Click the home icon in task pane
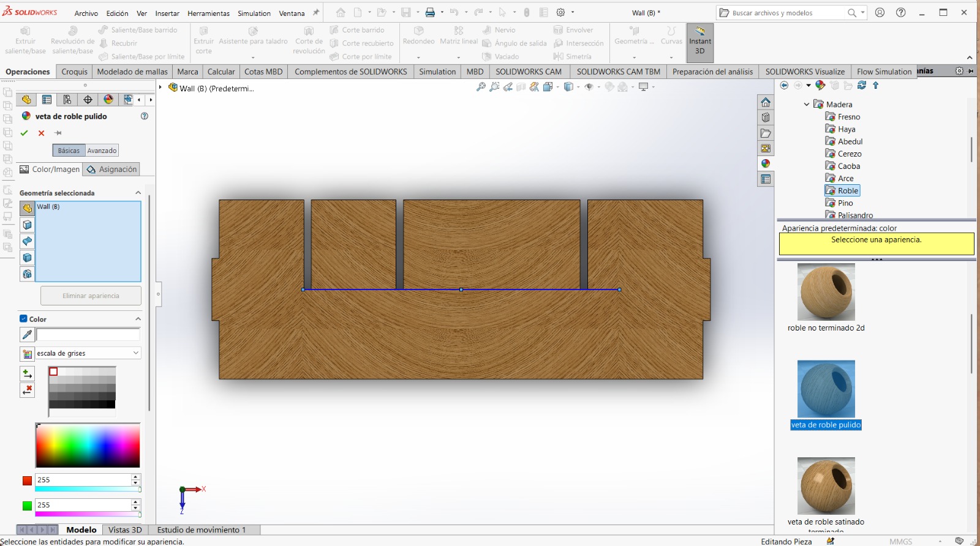Image resolution: width=980 pixels, height=546 pixels. (766, 102)
